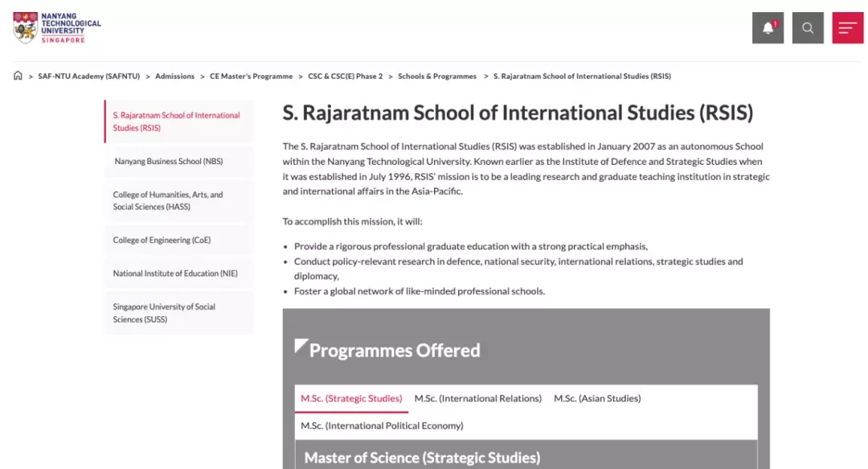Open Nanyang Business School (NBS) sidebar item
The width and height of the screenshot is (868, 469).
click(179, 162)
